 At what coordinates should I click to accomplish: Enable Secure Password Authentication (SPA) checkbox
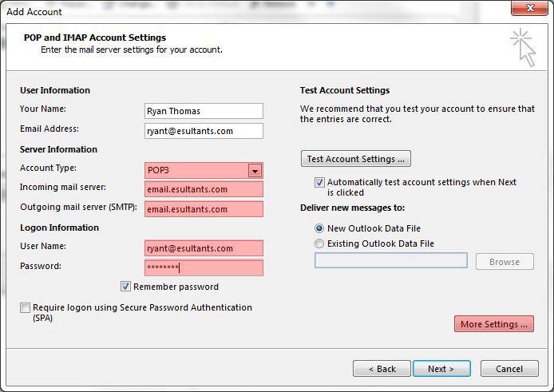pyautogui.click(x=25, y=307)
